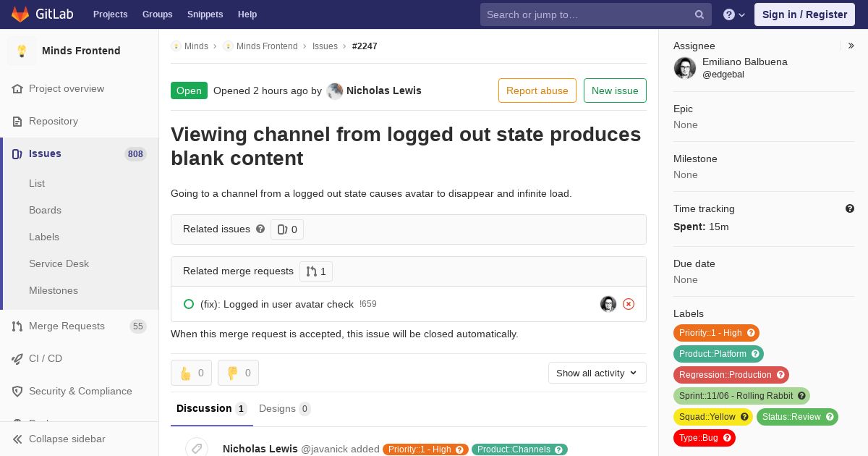This screenshot has width=868, height=456.
Task: Click the Minds Frontend lightbulb avatar
Action: click(22, 51)
